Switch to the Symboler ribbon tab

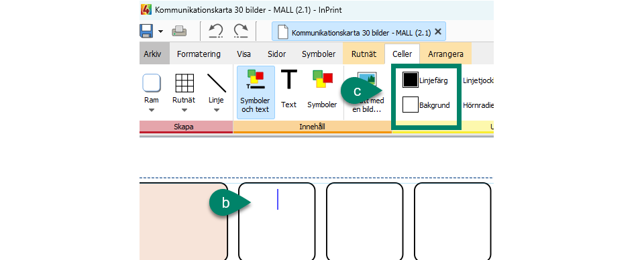pos(319,54)
